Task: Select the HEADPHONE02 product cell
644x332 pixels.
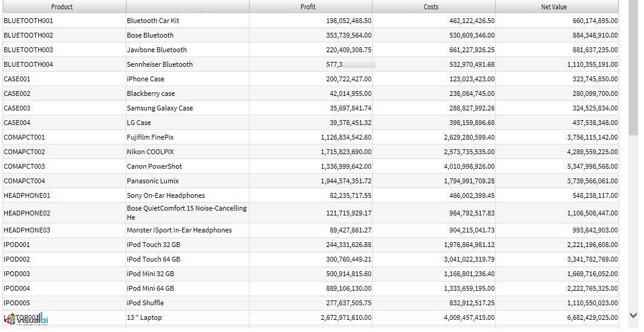Action: [x=27, y=213]
